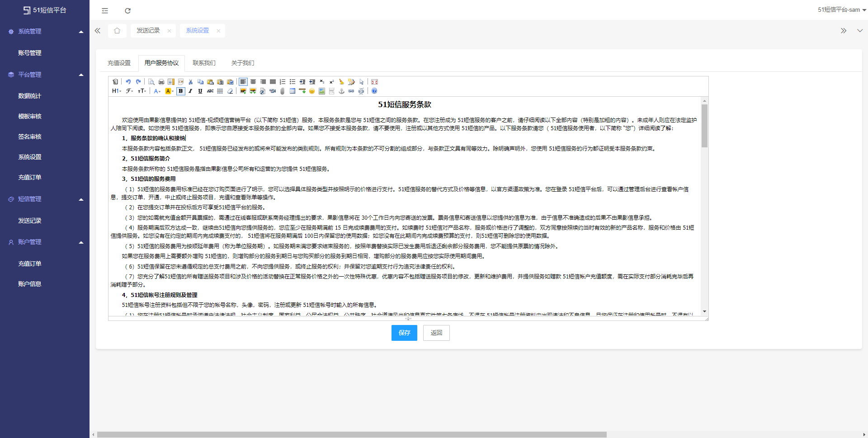Click the select-all cursor icon
868x438 pixels.
pyautogui.click(x=362, y=82)
